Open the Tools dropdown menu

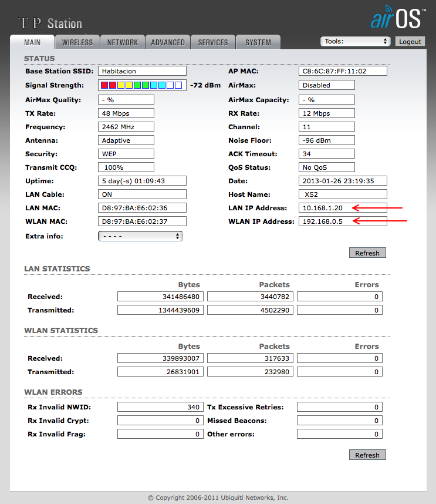[x=356, y=42]
